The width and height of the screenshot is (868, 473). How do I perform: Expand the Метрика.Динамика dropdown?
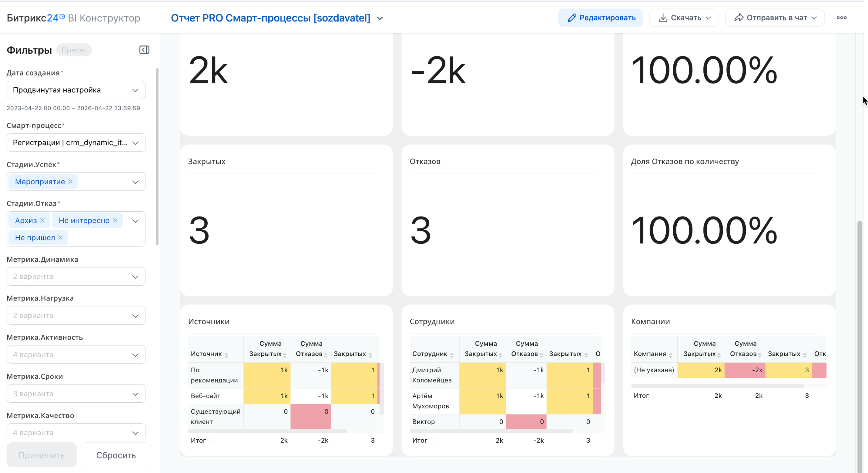tap(76, 277)
